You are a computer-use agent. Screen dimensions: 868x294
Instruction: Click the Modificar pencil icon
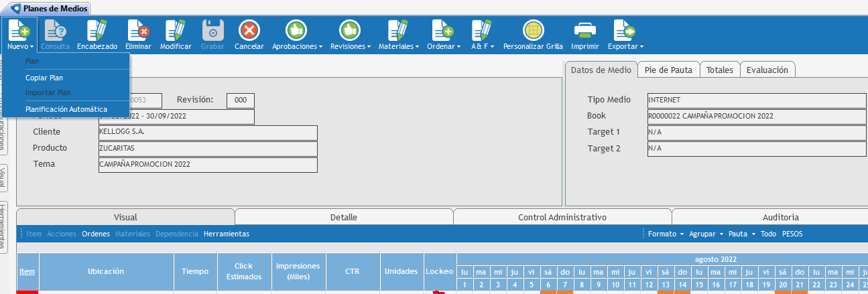tap(175, 31)
